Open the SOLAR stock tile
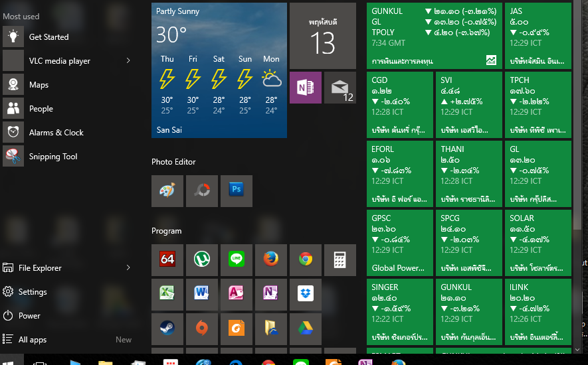588x365 pixels. click(x=538, y=243)
